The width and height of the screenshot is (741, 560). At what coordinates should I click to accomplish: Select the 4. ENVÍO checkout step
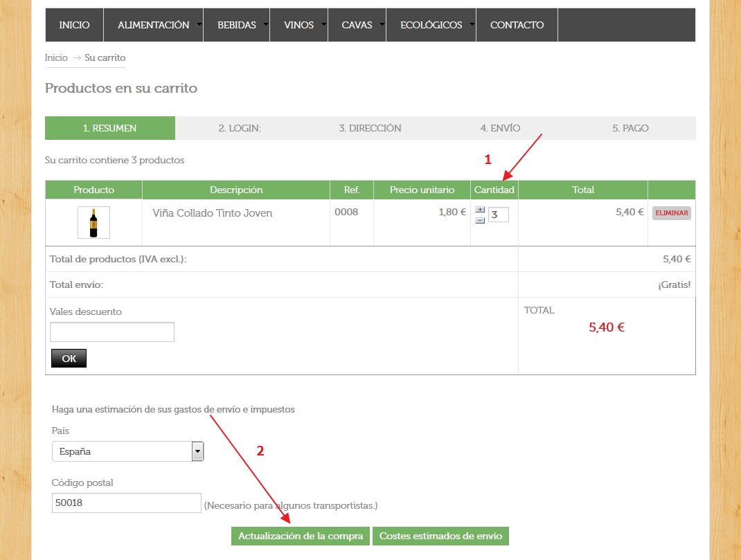(500, 128)
